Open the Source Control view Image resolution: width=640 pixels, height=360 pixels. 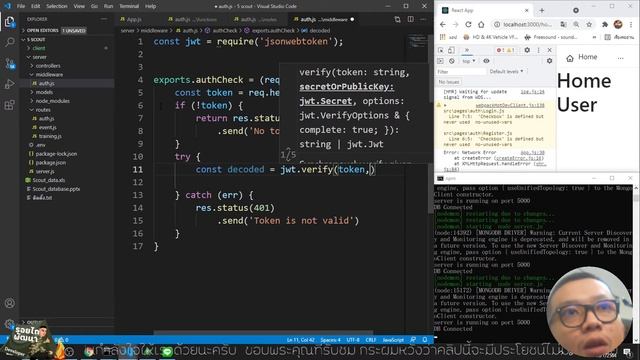pyautogui.click(x=9, y=64)
